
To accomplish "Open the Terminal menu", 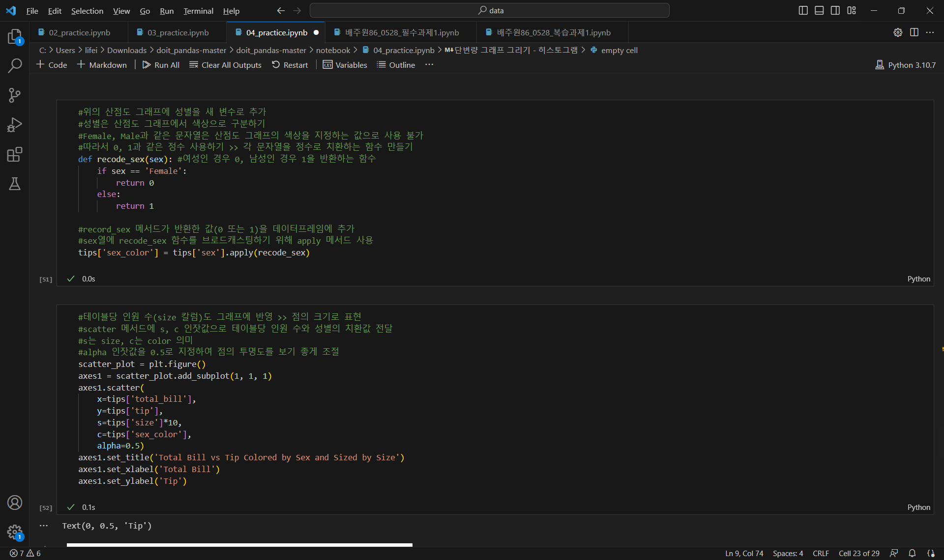I will [198, 11].
